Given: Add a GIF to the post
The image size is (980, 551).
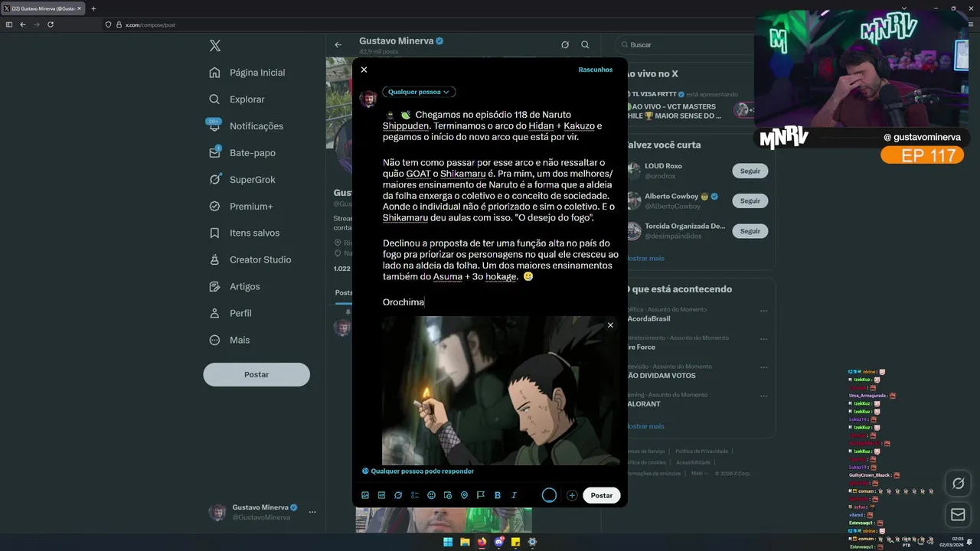Looking at the screenshot, I should pyautogui.click(x=381, y=495).
